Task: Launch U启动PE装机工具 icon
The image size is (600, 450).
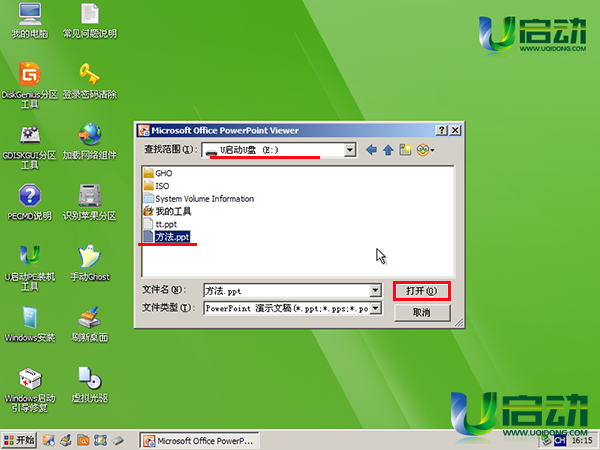Action: click(30, 268)
